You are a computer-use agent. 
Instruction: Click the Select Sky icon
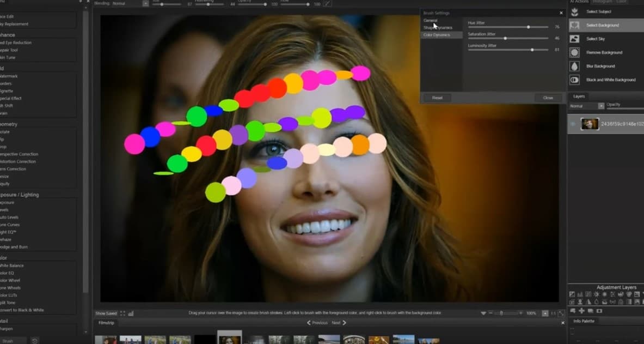pos(574,39)
